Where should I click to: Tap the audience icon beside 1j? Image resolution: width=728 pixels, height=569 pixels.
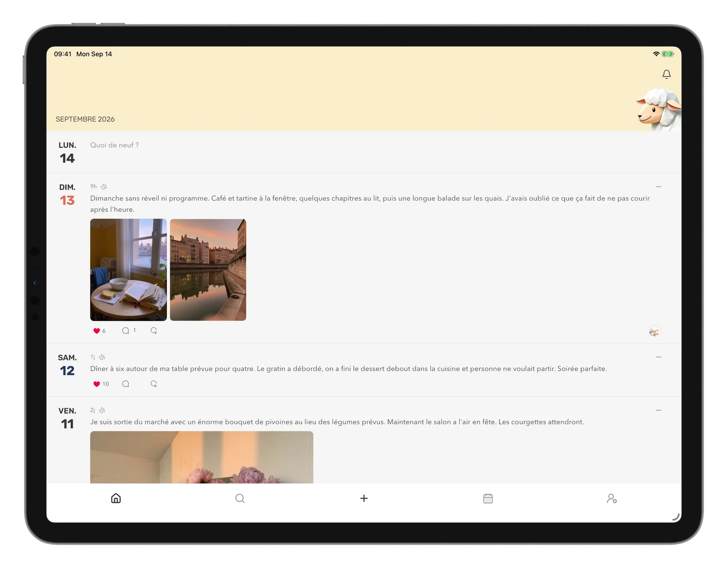(x=102, y=357)
